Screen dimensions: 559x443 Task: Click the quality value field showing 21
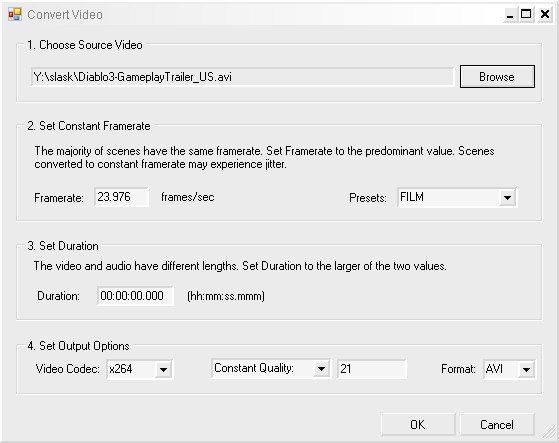tap(371, 369)
